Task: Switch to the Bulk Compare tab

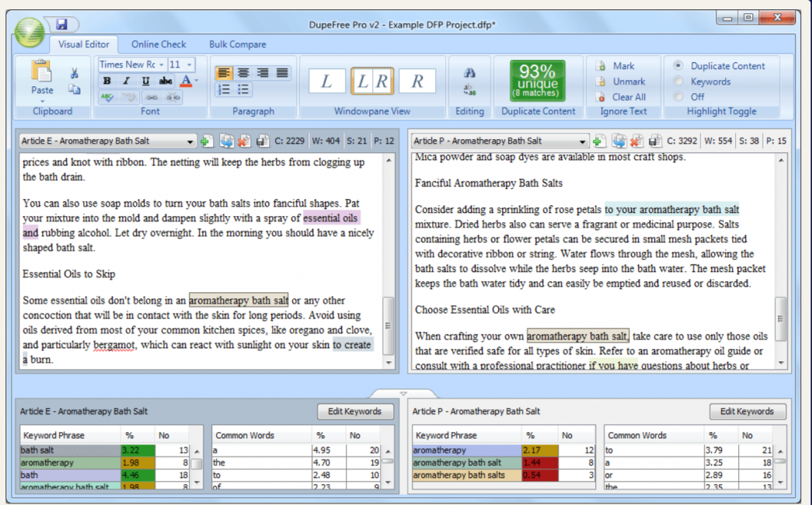Action: [238, 44]
